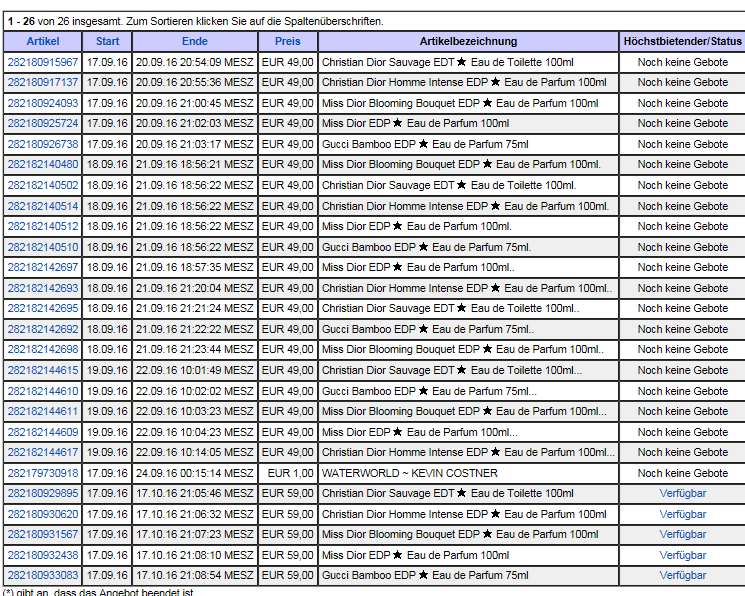Open article 282182140502

click(43, 185)
